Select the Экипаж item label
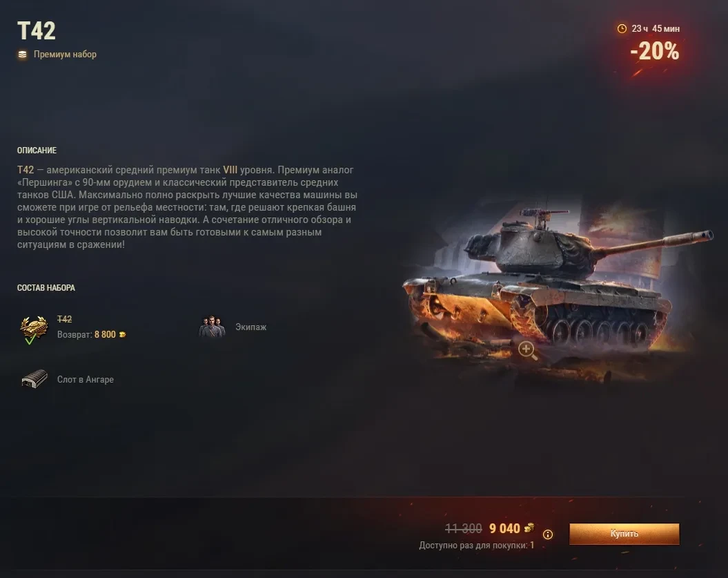Image resolution: width=728 pixels, height=578 pixels. click(250, 327)
